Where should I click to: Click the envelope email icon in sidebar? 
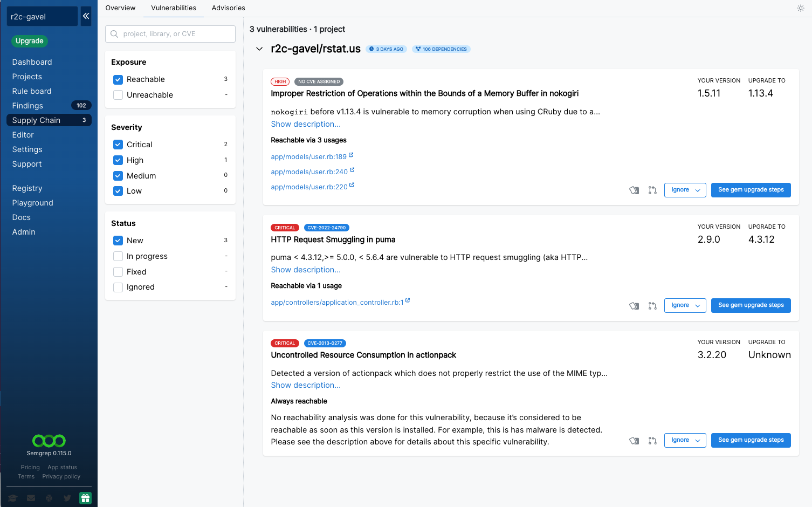click(31, 498)
